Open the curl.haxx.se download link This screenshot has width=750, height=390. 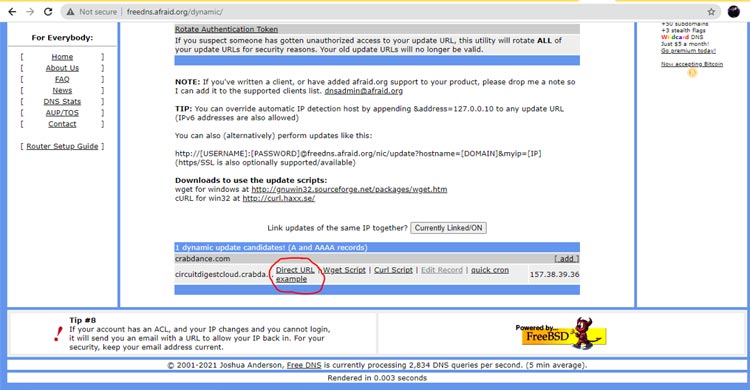(x=278, y=198)
